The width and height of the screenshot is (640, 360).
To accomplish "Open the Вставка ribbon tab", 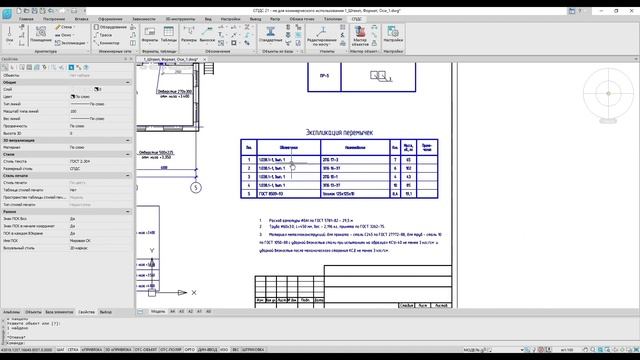I will coord(82,19).
